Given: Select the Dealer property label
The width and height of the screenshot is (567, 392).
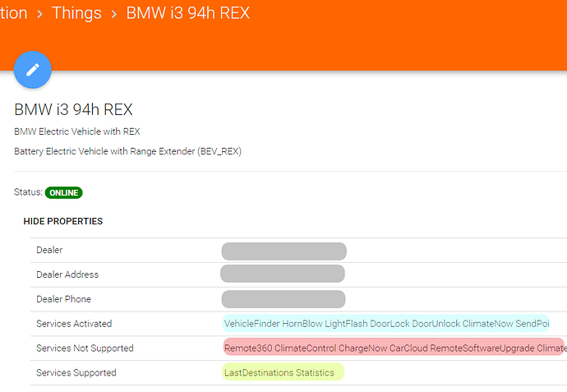Looking at the screenshot, I should [x=49, y=250].
